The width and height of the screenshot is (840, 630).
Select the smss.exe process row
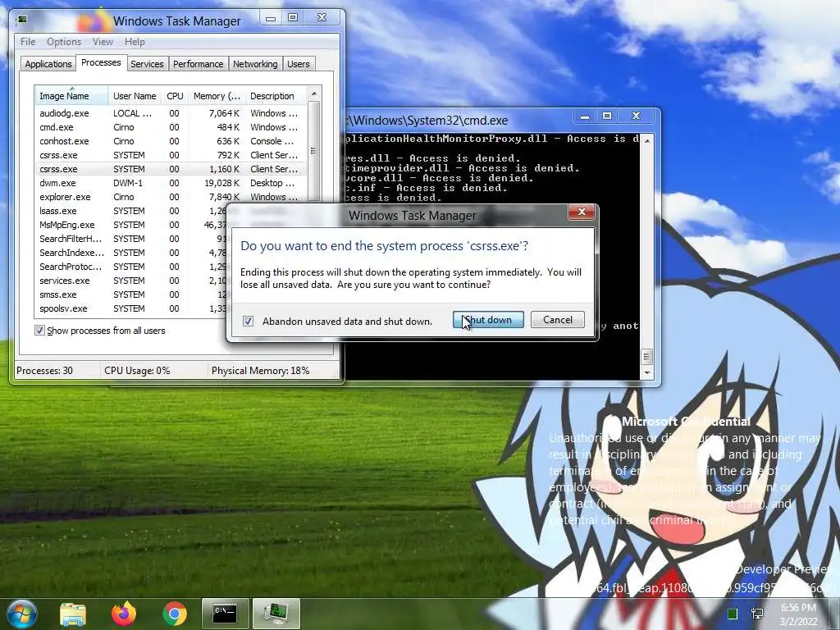(131, 294)
